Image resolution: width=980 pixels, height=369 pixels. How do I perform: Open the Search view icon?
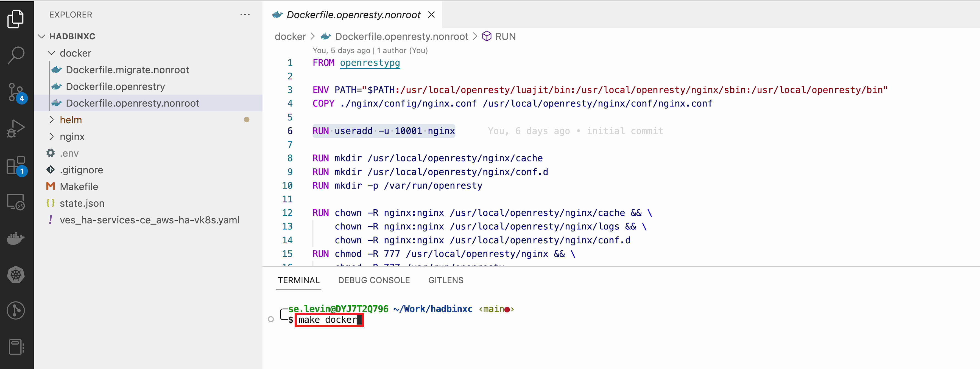(x=16, y=55)
